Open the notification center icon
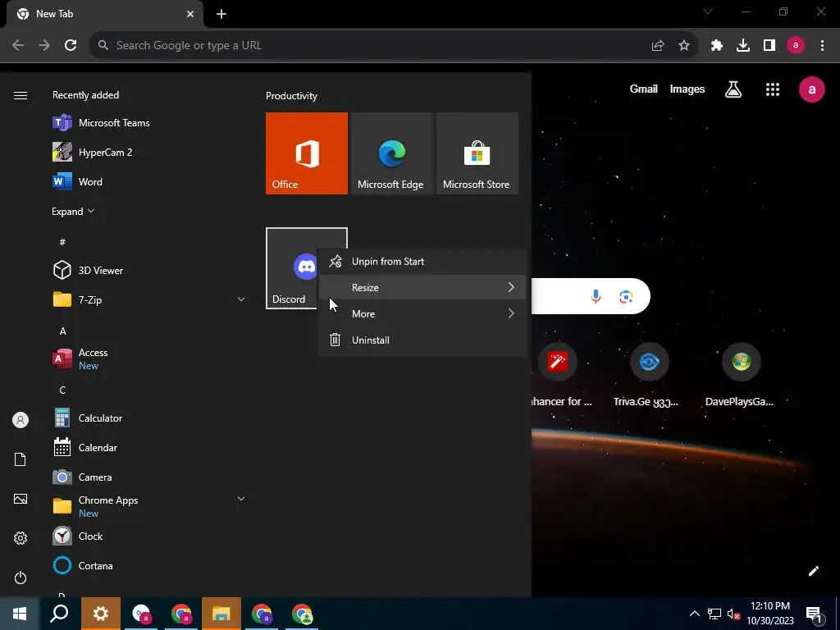The height and width of the screenshot is (630, 840). [x=815, y=614]
